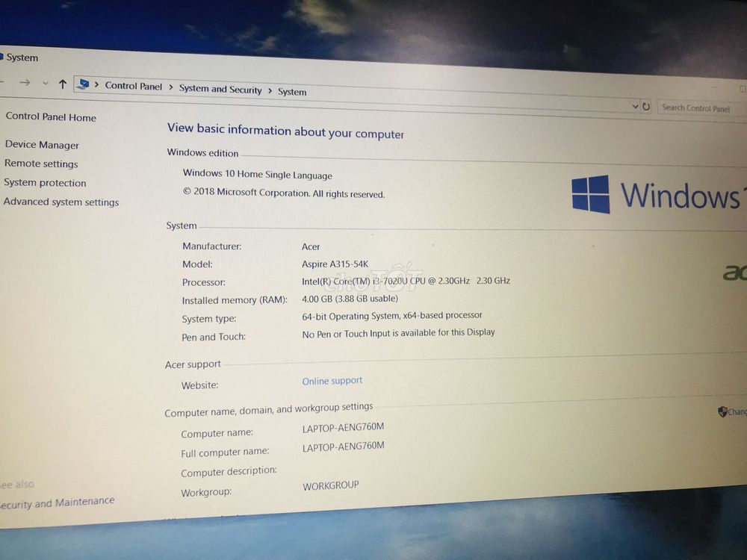Select manufacturer value 'Acer'
This screenshot has height=560, width=747.
tap(311, 246)
